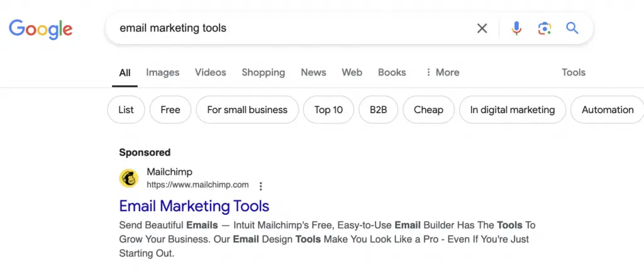This screenshot has height=272, width=644.
Task: Open the Books results tab
Action: tap(392, 72)
